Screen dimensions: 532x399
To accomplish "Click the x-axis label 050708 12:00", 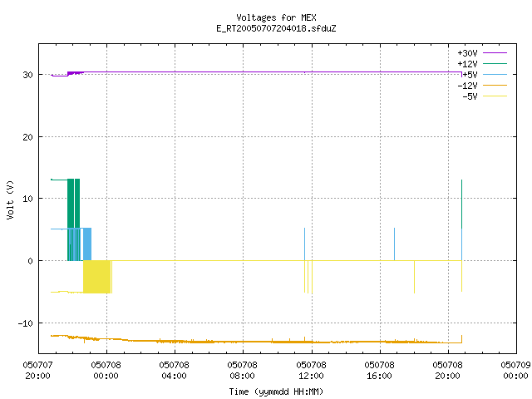I will coord(311,370).
